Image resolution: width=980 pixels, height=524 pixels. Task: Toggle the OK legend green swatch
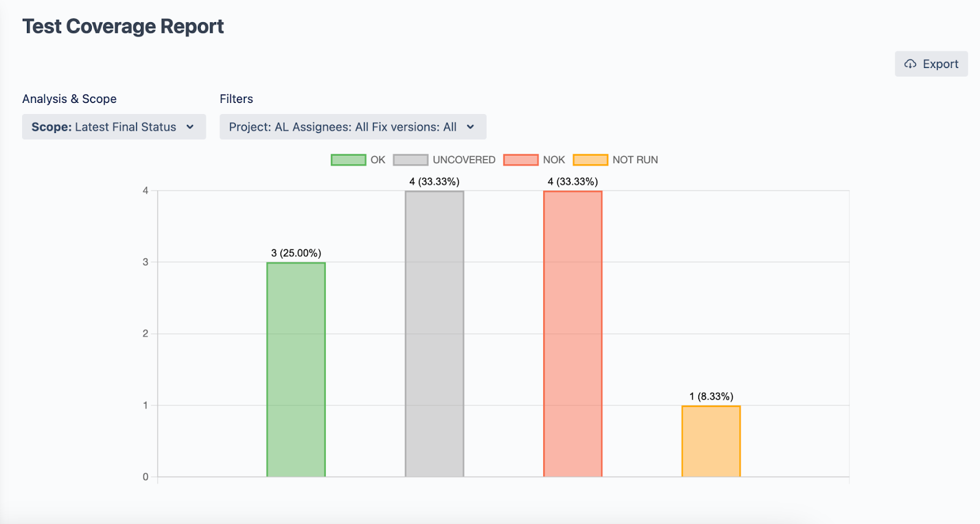coord(348,160)
